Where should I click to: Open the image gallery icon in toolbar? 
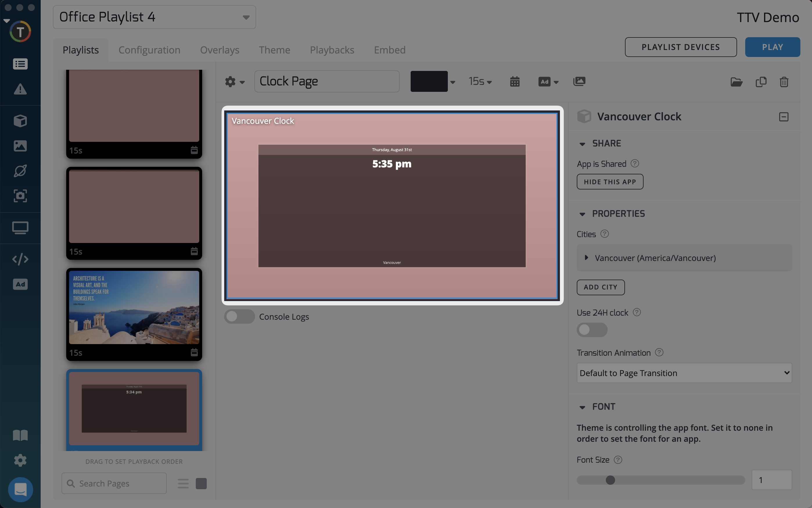coord(579,81)
